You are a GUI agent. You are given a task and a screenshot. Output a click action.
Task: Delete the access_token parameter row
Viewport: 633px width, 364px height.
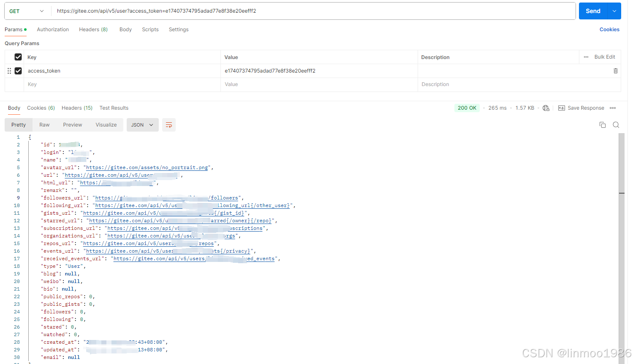(616, 71)
